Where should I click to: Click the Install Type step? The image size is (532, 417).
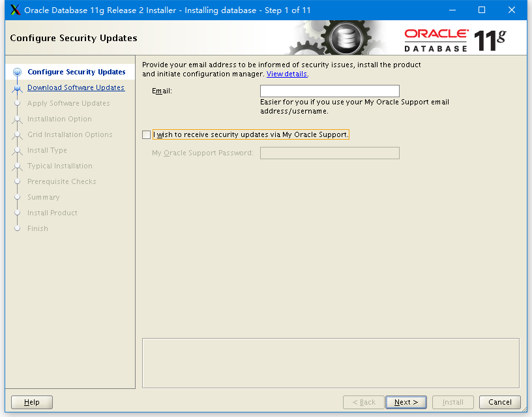tap(47, 150)
